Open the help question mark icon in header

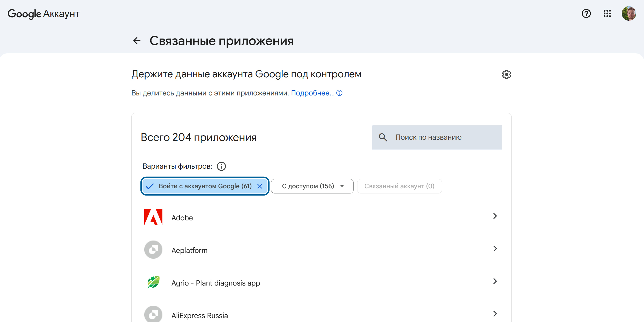point(586,13)
